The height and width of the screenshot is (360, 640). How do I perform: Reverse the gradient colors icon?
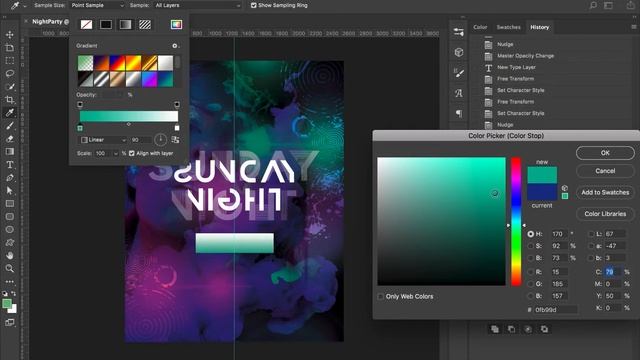[x=175, y=140]
